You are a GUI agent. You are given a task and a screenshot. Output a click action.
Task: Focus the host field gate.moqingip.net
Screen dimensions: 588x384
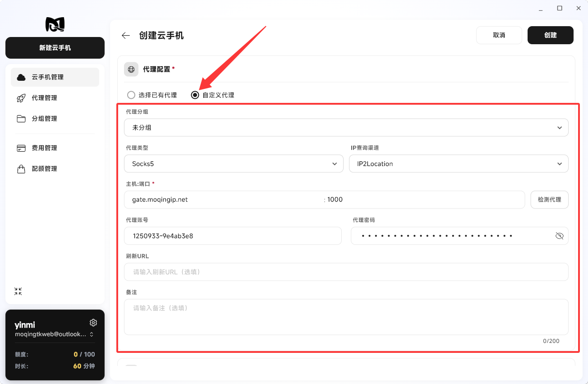[x=224, y=199]
